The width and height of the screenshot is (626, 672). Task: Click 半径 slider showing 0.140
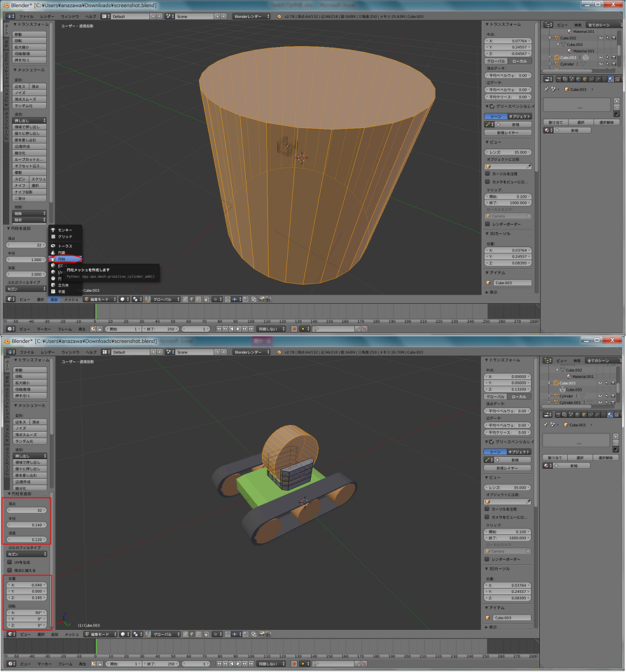pos(27,524)
